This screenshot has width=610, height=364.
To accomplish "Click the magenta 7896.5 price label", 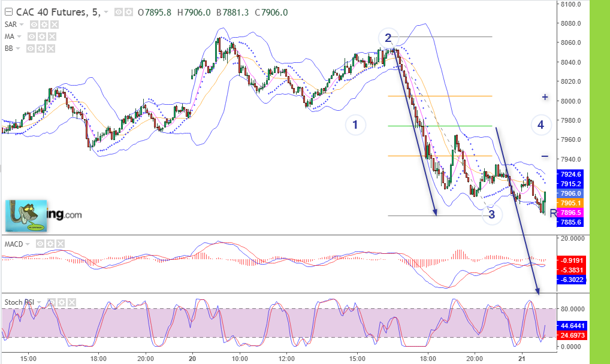I will (x=570, y=213).
